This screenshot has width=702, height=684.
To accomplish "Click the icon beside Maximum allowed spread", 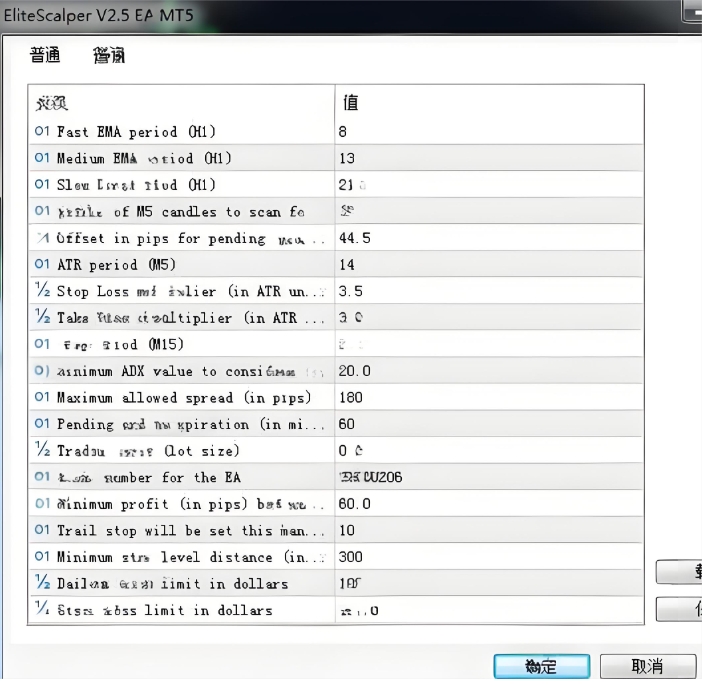I will [x=42, y=398].
